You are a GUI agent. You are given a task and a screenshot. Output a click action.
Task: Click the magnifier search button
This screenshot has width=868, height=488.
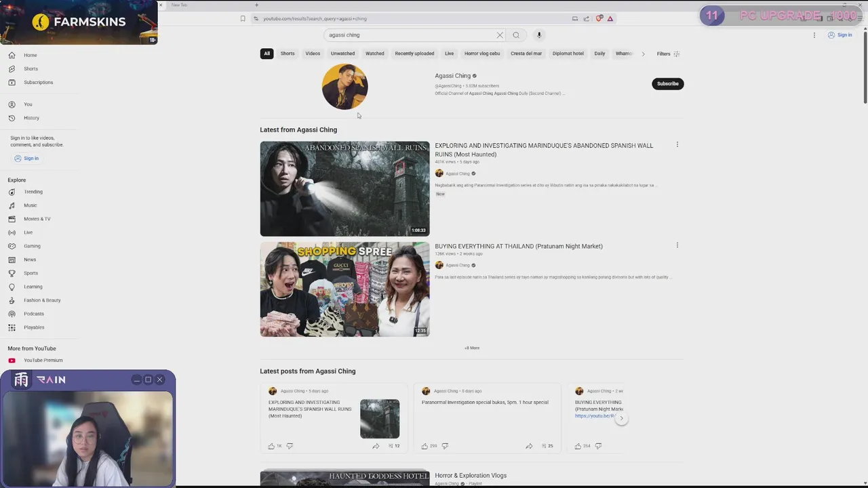(x=516, y=35)
